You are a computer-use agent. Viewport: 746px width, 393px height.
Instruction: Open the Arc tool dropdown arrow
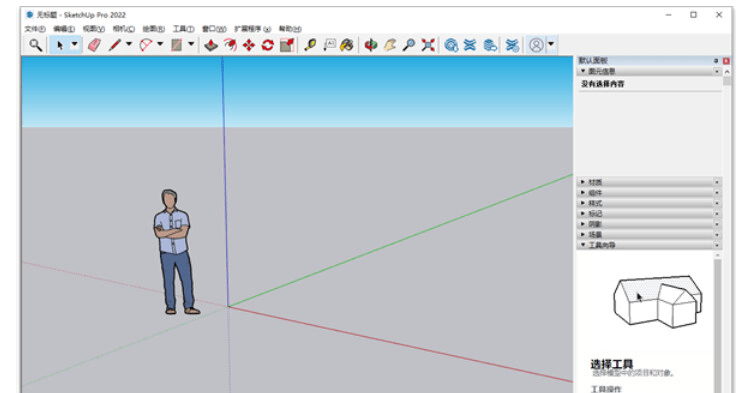tap(160, 44)
